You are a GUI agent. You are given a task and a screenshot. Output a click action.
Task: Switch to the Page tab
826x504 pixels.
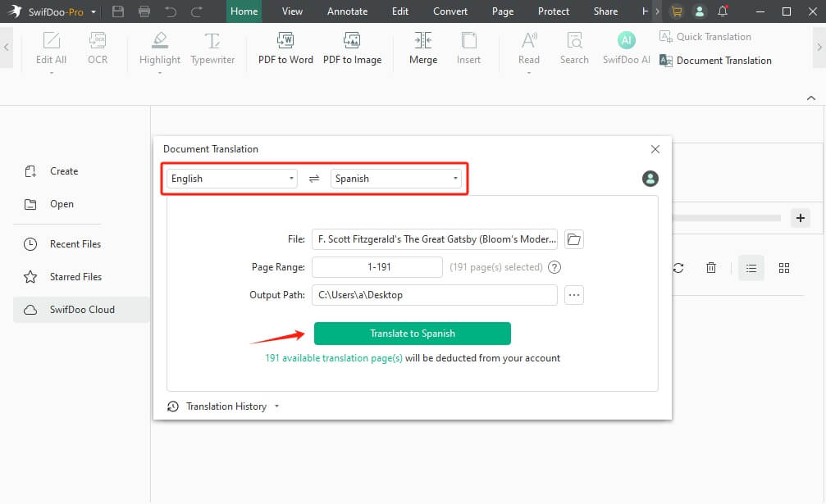503,11
